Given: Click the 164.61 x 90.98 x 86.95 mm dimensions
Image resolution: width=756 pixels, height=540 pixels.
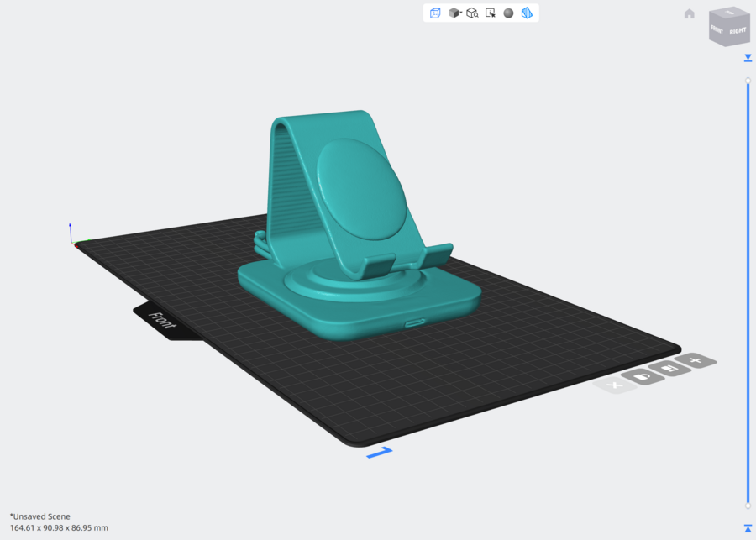Looking at the screenshot, I should tap(59, 528).
